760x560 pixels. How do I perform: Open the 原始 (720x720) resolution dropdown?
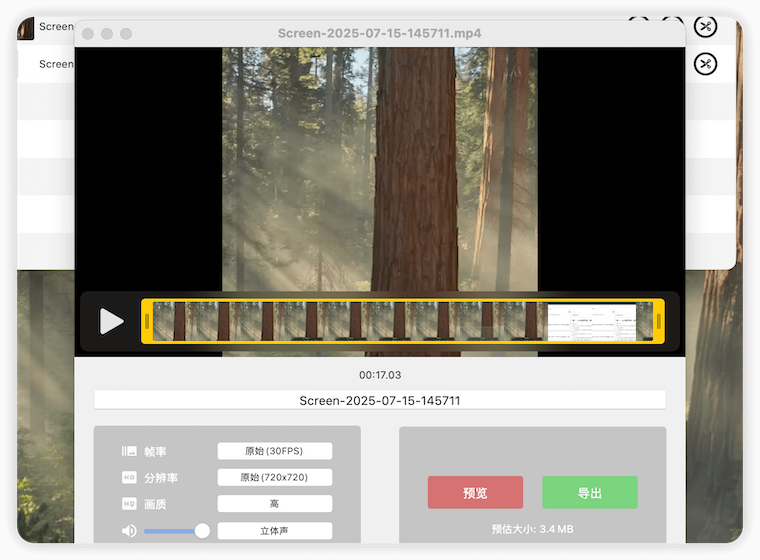point(274,478)
